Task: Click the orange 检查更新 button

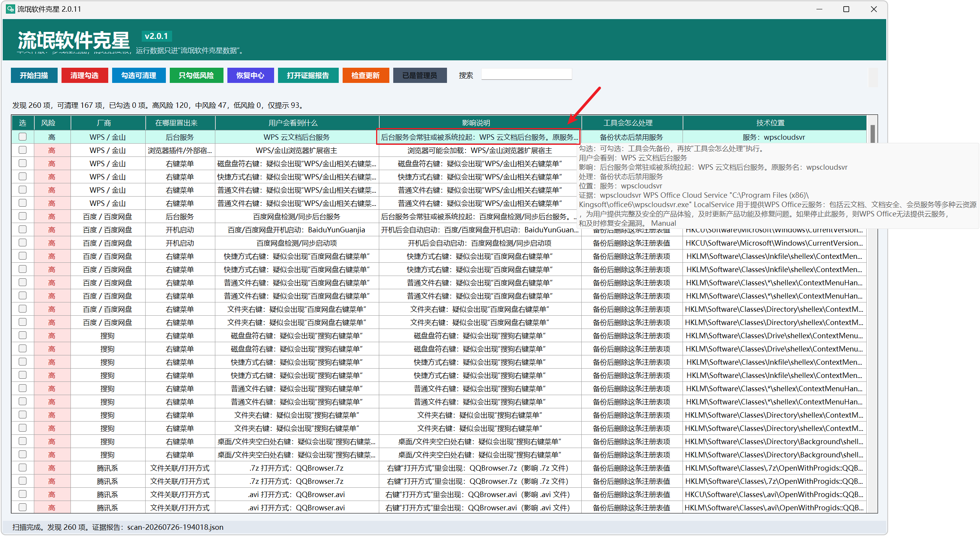Action: coord(366,76)
